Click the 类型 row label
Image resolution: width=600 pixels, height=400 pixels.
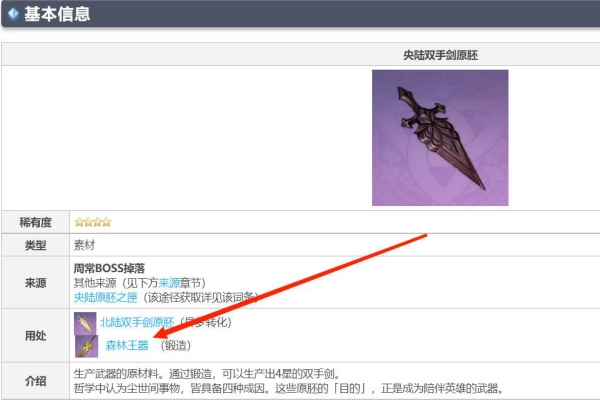(36, 245)
